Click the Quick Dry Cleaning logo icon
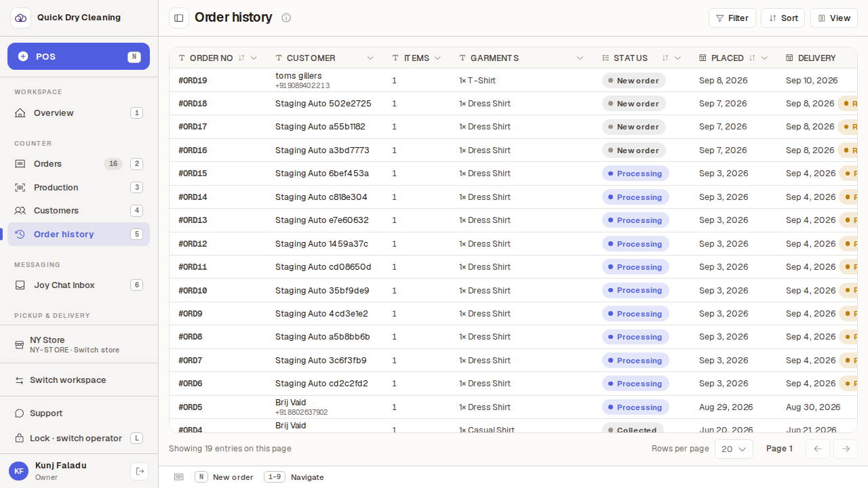 pyautogui.click(x=20, y=18)
